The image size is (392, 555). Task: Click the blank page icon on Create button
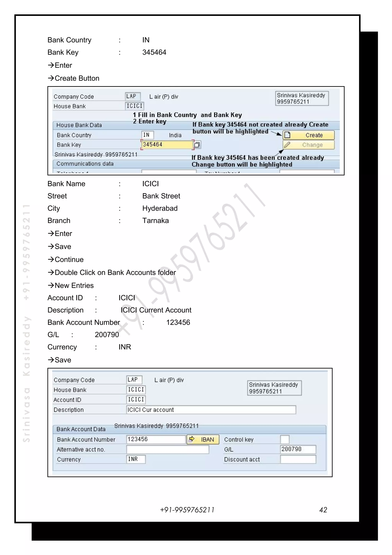point(287,135)
